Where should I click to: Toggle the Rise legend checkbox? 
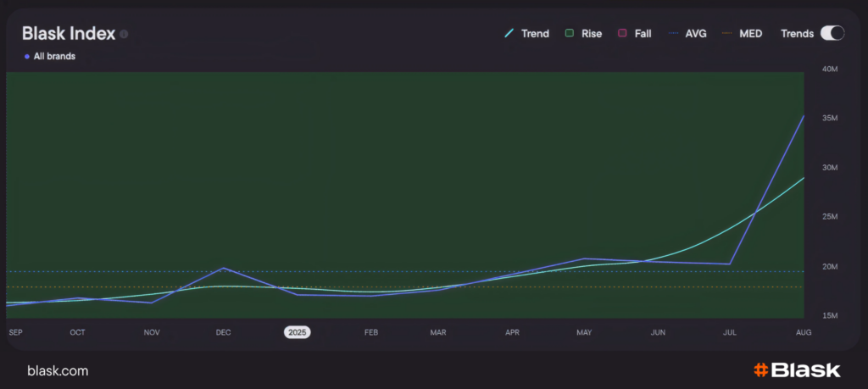point(570,34)
